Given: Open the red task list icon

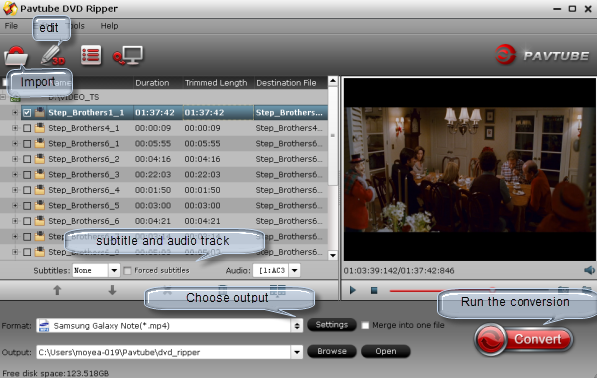Looking at the screenshot, I should (91, 55).
